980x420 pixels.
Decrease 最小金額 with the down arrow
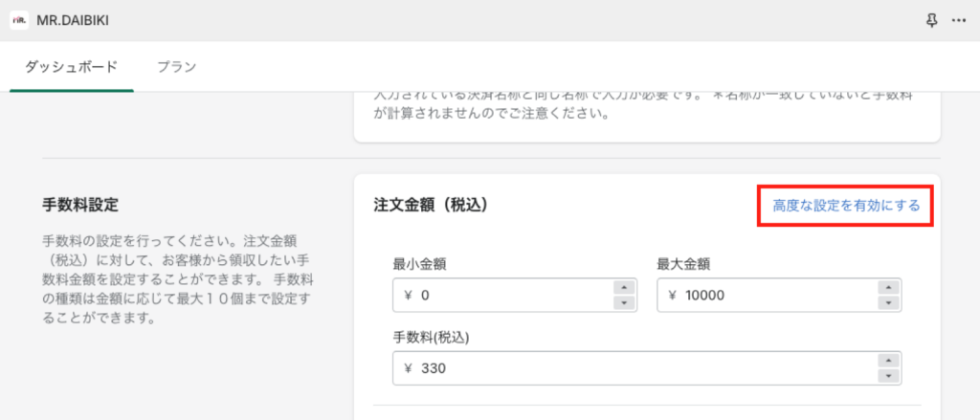(x=624, y=302)
